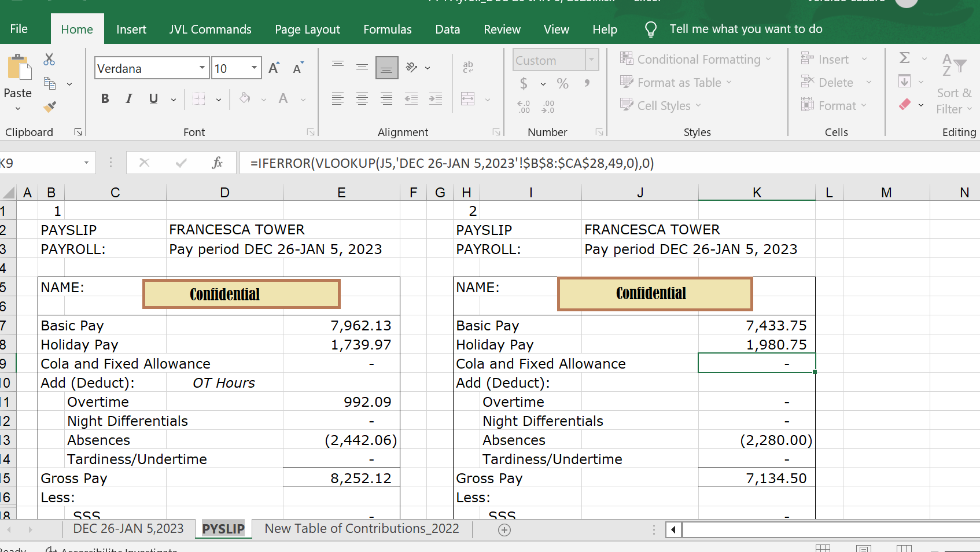Center text horizontally in cell
The width and height of the screenshot is (980, 552).
click(362, 99)
